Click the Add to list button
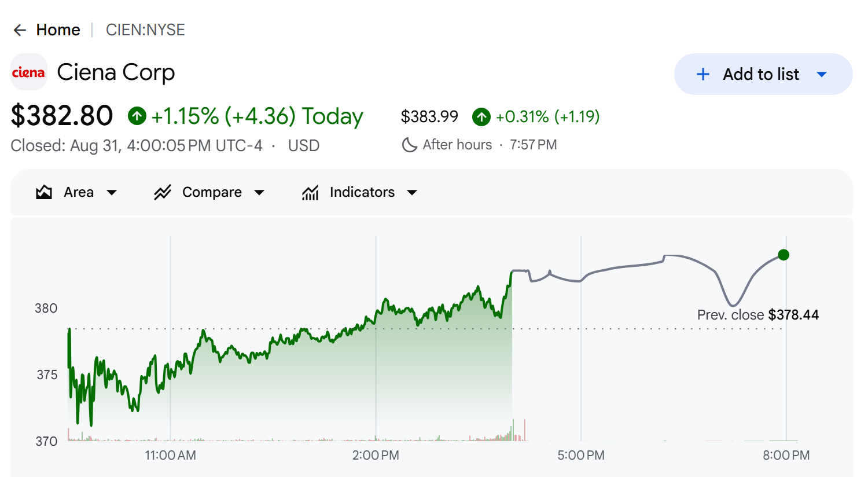Viewport: 868px width, 477px height. click(x=763, y=74)
